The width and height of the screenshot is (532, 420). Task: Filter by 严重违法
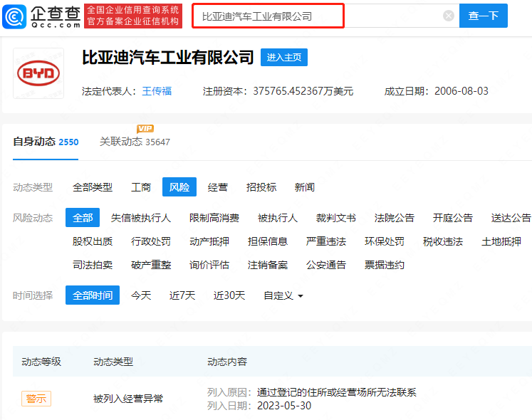325,241
